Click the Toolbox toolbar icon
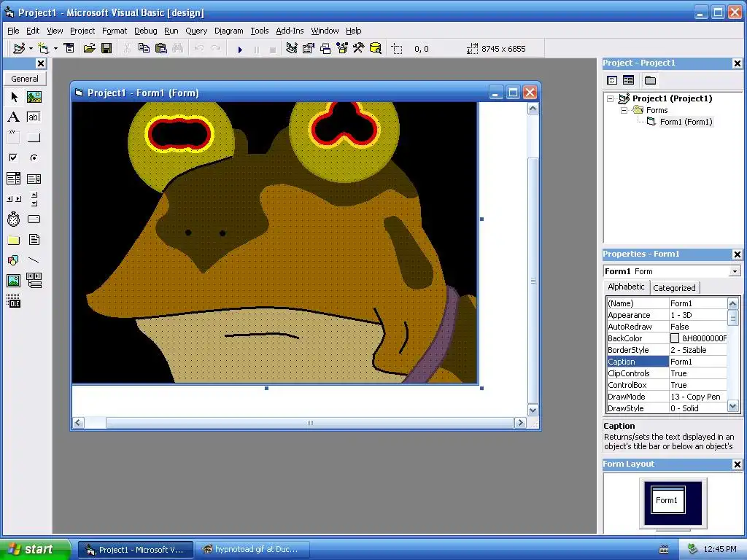This screenshot has width=747, height=560. 359,48
